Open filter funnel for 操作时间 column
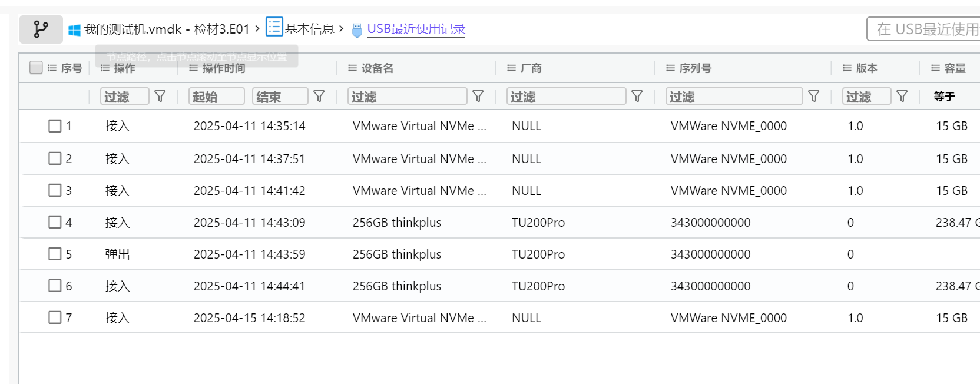Viewport: 980px width, 384px height. click(x=319, y=96)
